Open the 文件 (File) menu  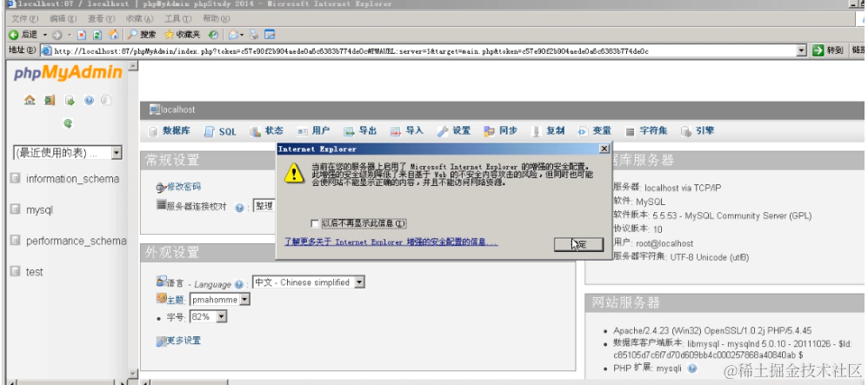pyautogui.click(x=25, y=19)
